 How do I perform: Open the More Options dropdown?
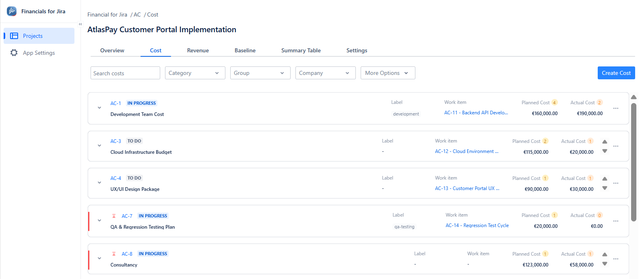coord(388,73)
